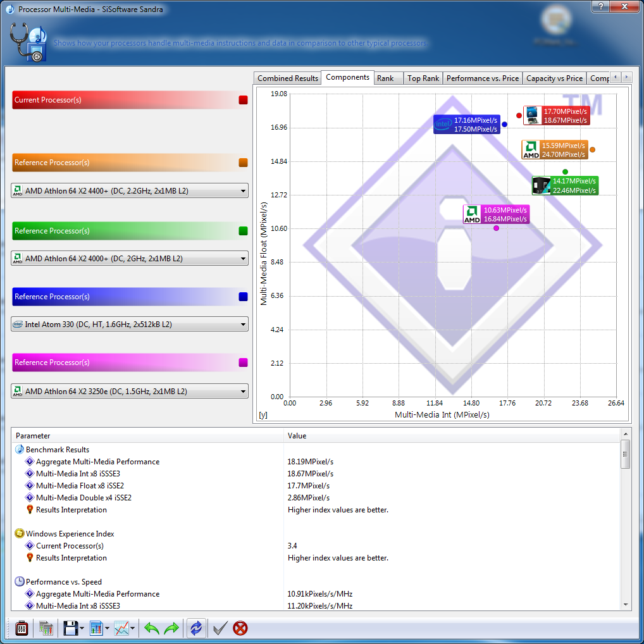Click the Windows Experience Index value 3.4
The image size is (644, 644).
[292, 546]
